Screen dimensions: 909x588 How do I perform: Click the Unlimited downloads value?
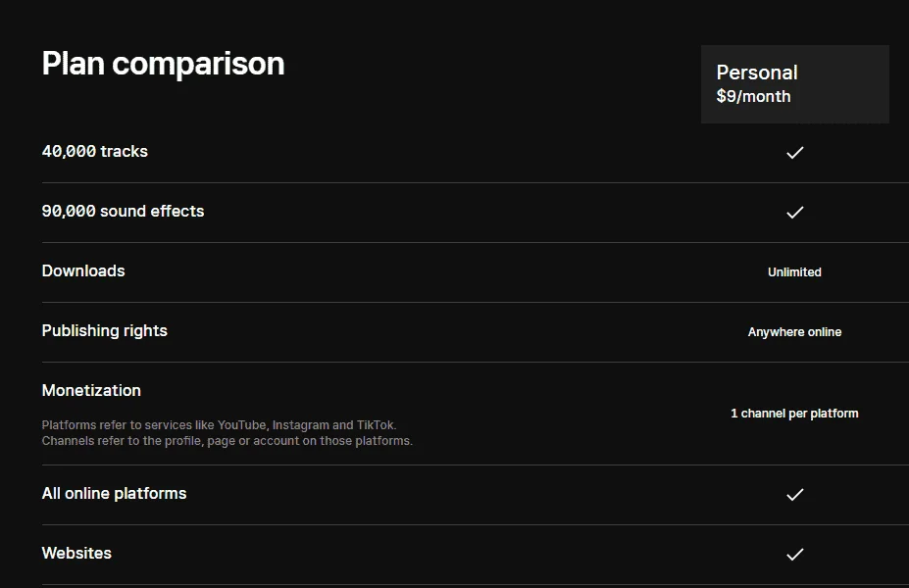pyautogui.click(x=794, y=272)
